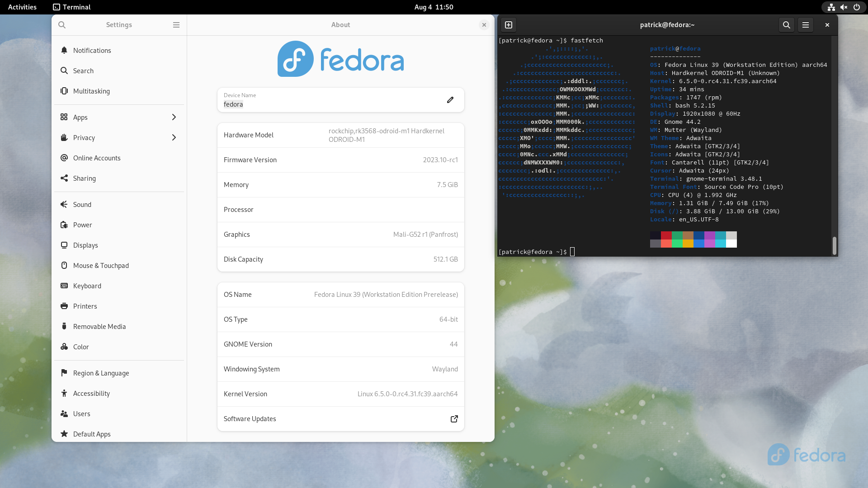Open the Multitasking settings page
Image resolution: width=868 pixels, height=488 pixels.
click(x=119, y=91)
